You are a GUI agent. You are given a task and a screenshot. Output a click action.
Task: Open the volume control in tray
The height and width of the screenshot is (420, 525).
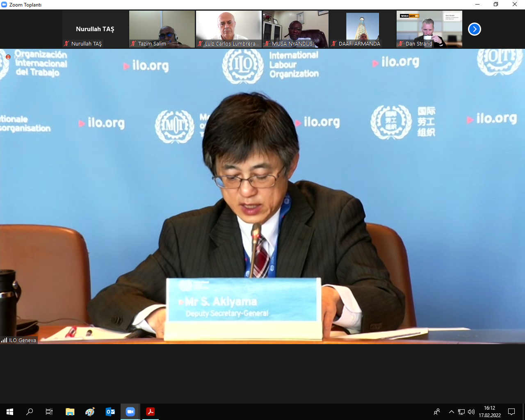pos(471,412)
